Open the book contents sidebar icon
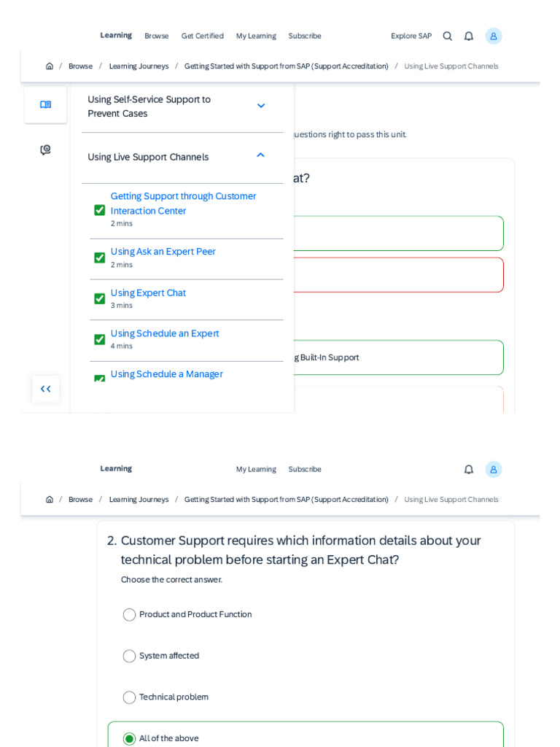Image resolution: width=560 pixels, height=747 pixels. point(45,105)
